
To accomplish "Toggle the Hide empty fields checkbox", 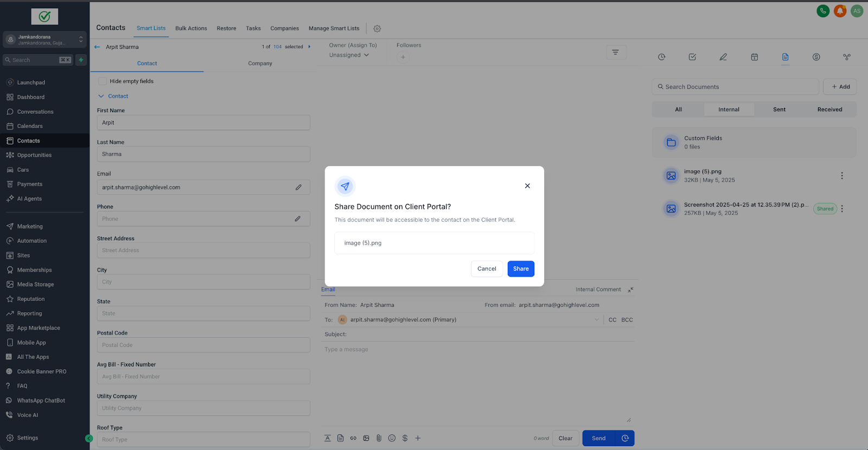I will click(x=102, y=81).
